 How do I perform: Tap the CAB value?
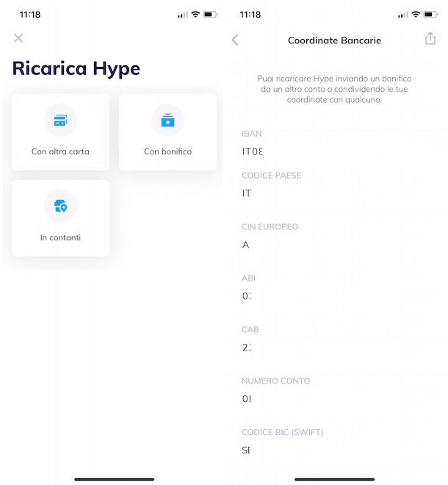point(246,348)
